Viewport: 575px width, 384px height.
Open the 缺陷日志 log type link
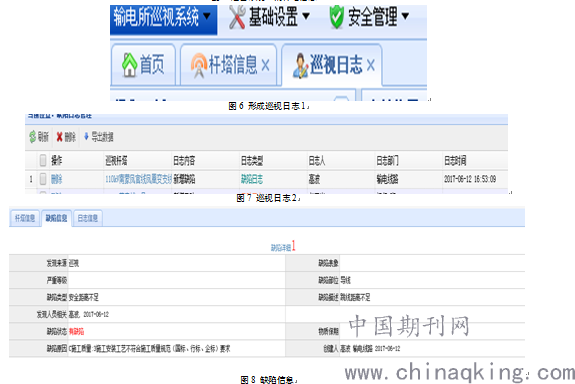[252, 179]
